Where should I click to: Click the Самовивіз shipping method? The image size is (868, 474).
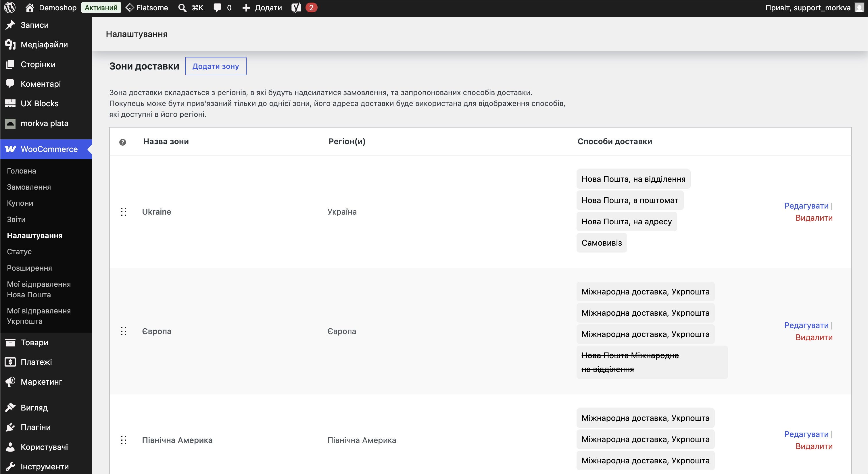point(602,242)
